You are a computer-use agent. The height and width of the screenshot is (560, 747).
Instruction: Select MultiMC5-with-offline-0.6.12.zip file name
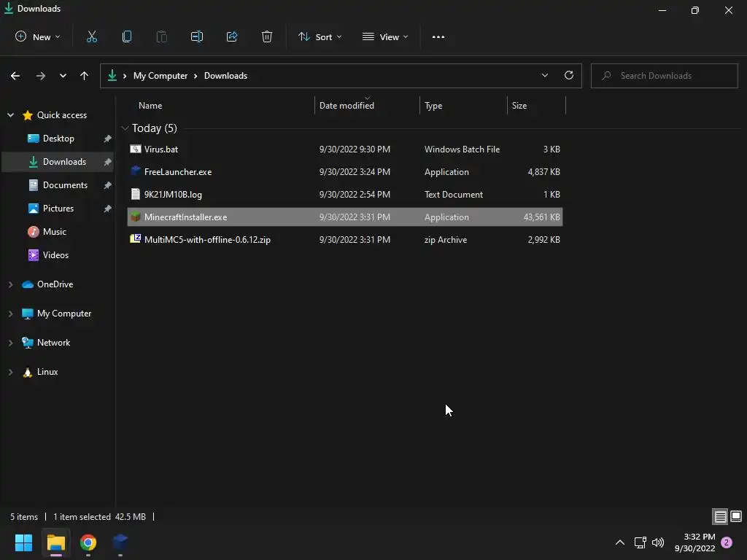point(207,239)
